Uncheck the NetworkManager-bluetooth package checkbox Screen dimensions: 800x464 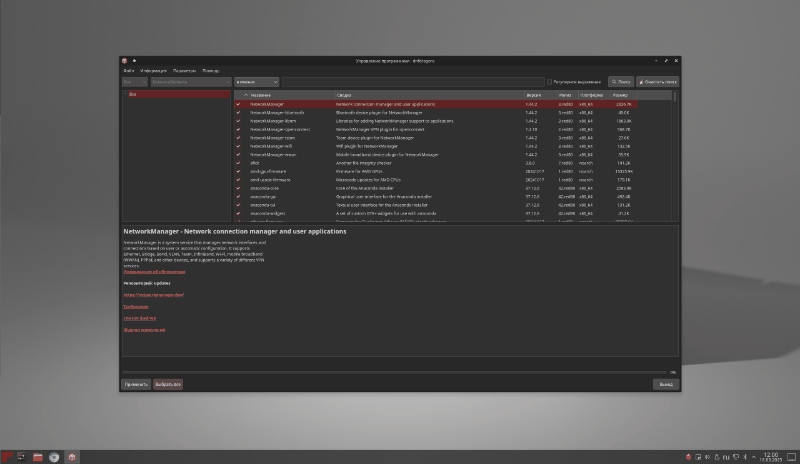coord(238,112)
